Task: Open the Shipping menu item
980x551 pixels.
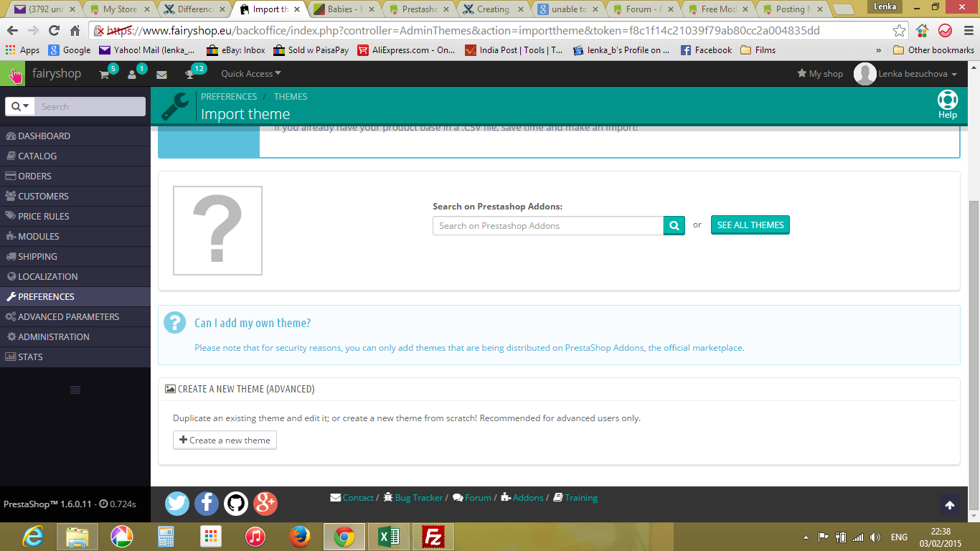Action: [75, 256]
